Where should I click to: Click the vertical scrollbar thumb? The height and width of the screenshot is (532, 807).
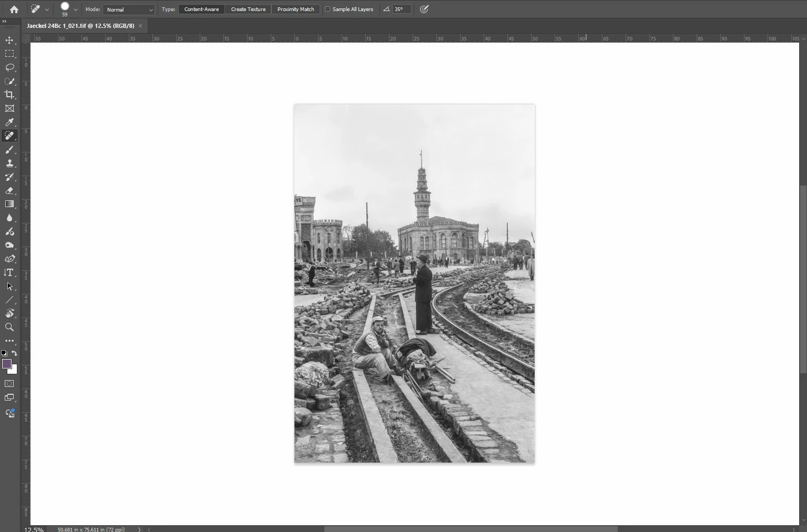[803, 280]
